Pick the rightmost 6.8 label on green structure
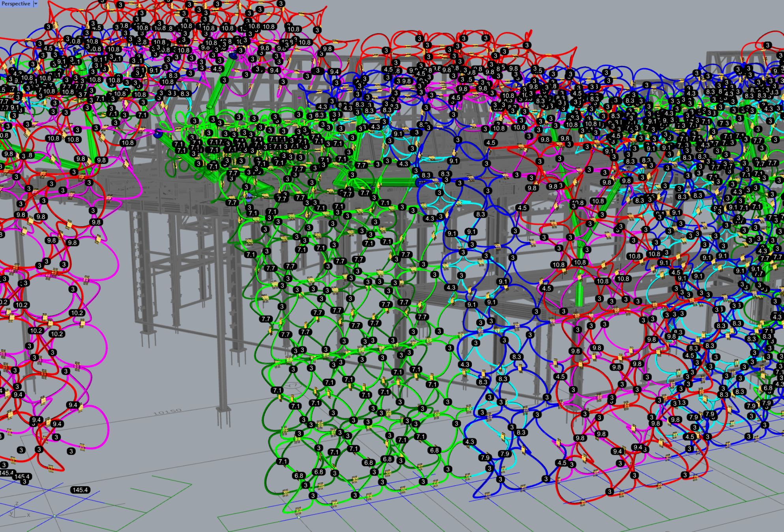784x532 pixels. 434,450
